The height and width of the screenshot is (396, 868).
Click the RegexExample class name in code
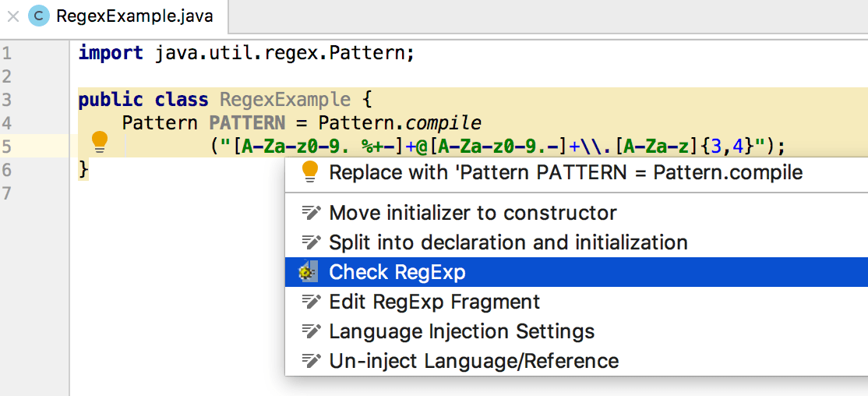point(285,100)
